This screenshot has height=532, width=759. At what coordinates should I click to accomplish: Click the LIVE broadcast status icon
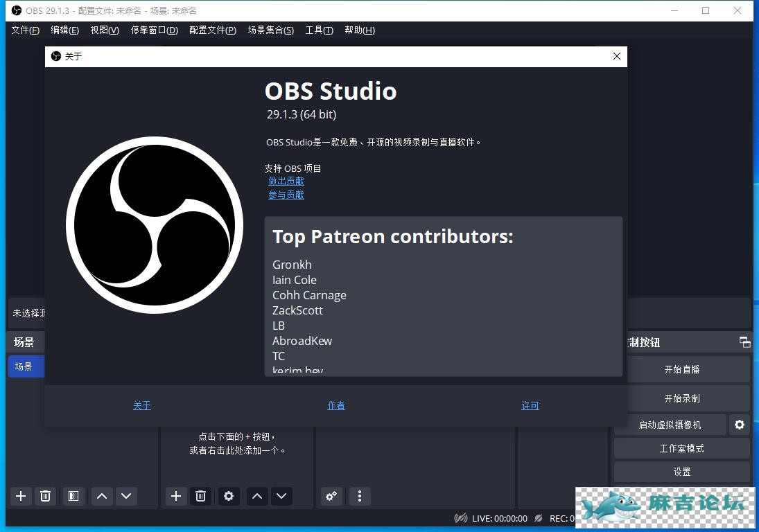pyautogui.click(x=461, y=518)
